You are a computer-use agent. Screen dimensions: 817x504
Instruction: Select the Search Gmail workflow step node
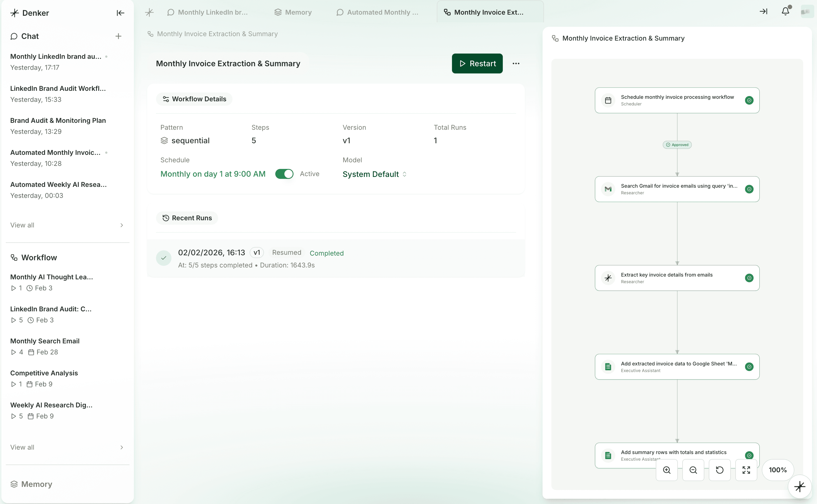pyautogui.click(x=677, y=189)
